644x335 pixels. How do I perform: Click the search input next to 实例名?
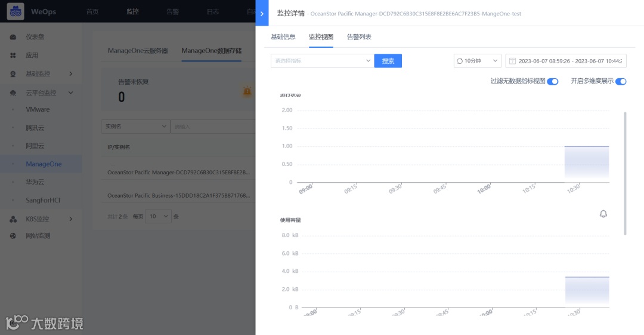[213, 127]
